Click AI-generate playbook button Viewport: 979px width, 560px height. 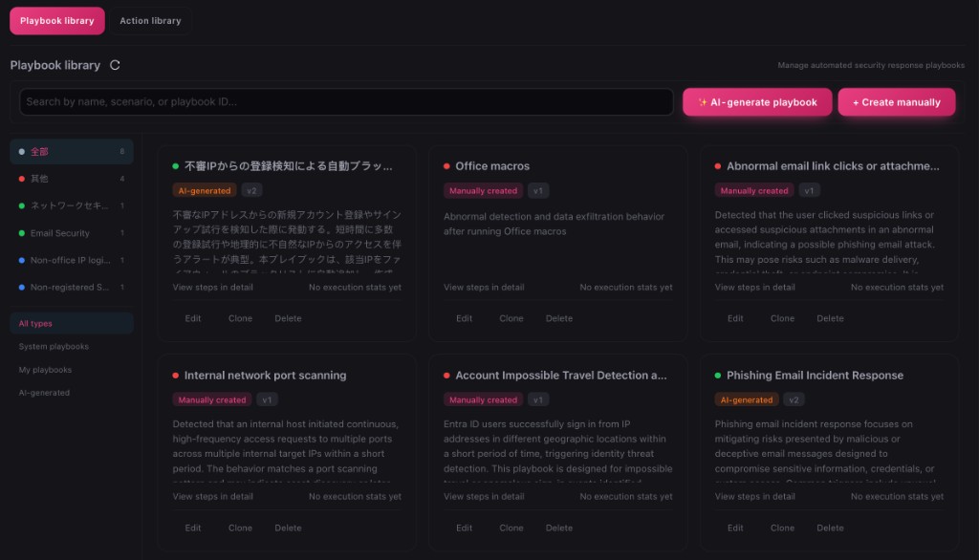point(757,101)
